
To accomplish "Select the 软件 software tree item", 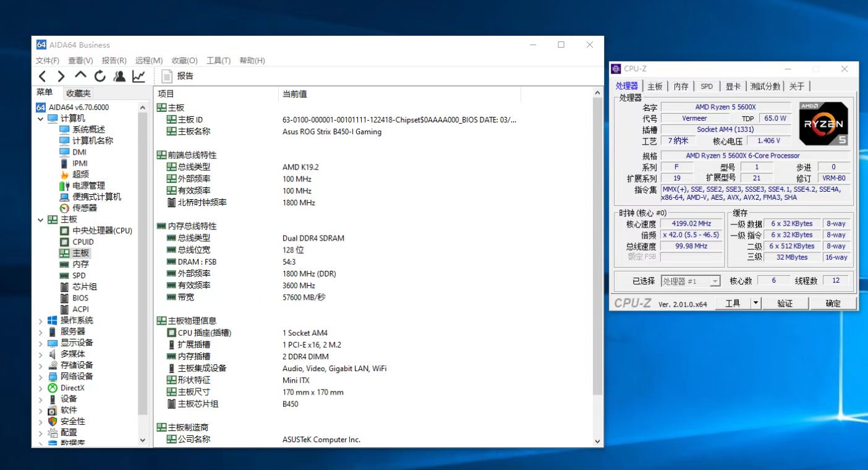I will tap(68, 410).
